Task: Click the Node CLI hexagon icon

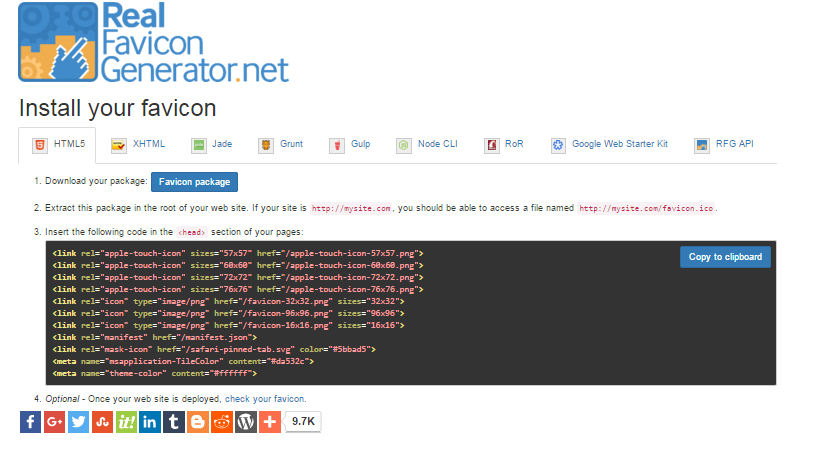Action: (x=404, y=146)
